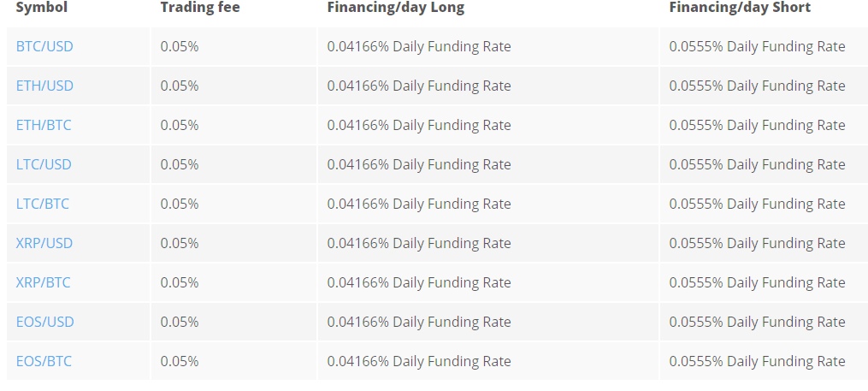Click the ETH/USD long funding rate cell
This screenshot has width=868, height=391.
coord(419,86)
